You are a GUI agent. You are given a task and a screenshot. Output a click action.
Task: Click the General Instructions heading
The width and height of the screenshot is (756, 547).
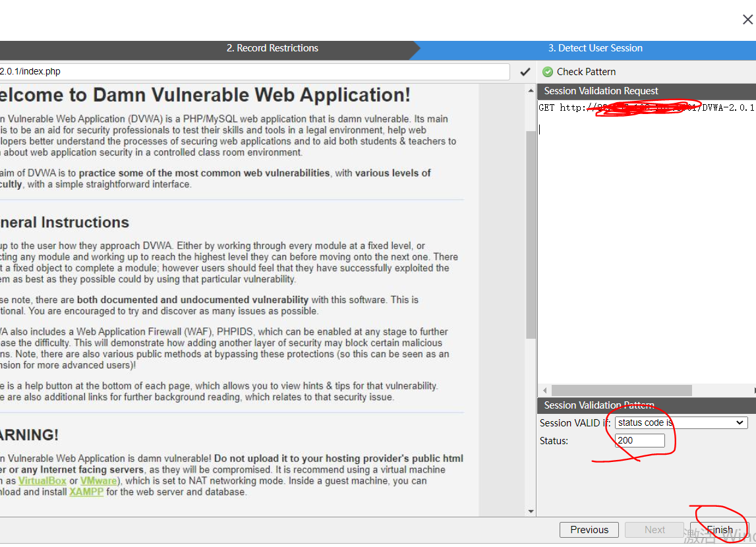65,222
